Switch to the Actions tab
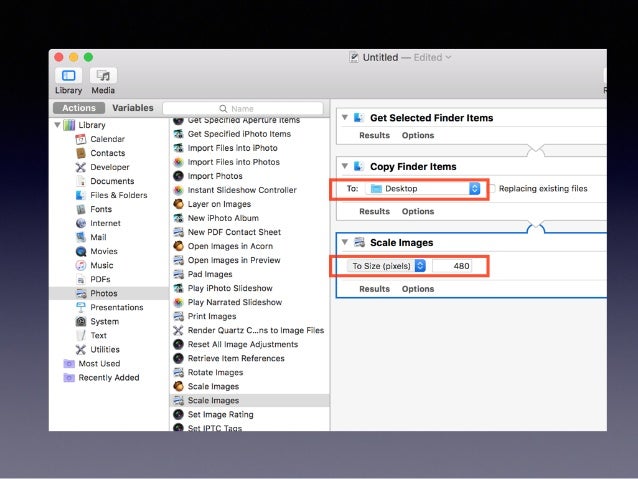 (x=79, y=108)
